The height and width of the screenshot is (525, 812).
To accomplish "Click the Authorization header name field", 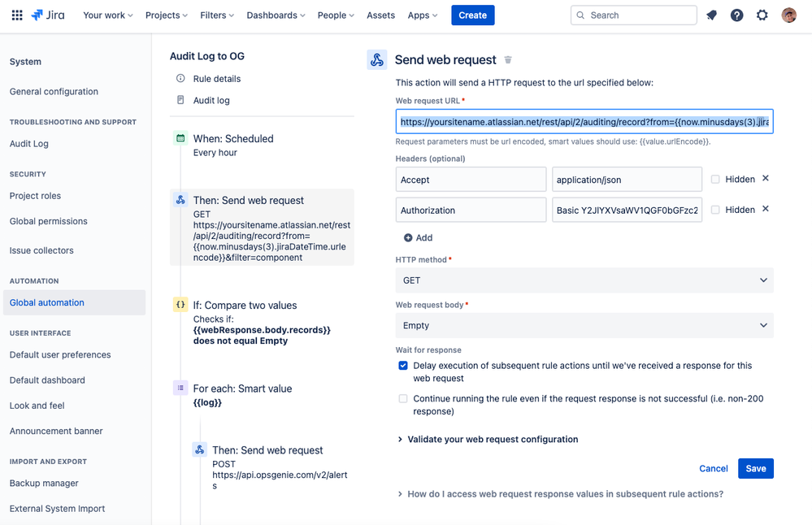I will tap(471, 210).
